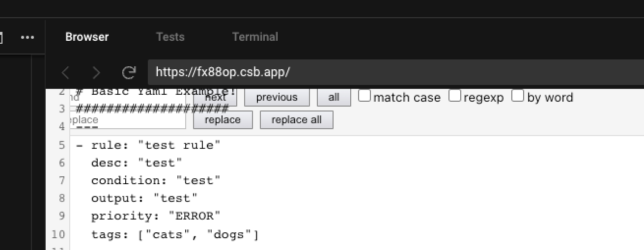Open the three-dot more options menu
Viewport: 644px width, 250px height.
point(28,37)
